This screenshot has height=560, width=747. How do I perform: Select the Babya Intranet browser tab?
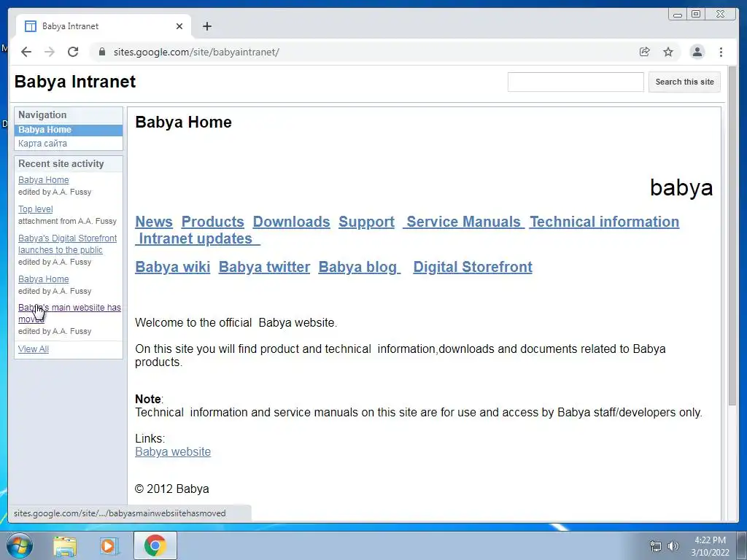click(x=104, y=26)
